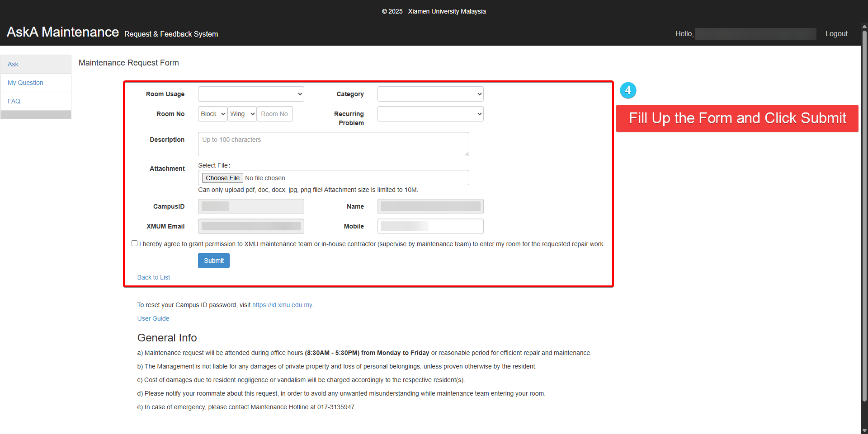Image resolution: width=868 pixels, height=434 pixels.
Task: Go to My Question in sidebar
Action: pos(25,83)
